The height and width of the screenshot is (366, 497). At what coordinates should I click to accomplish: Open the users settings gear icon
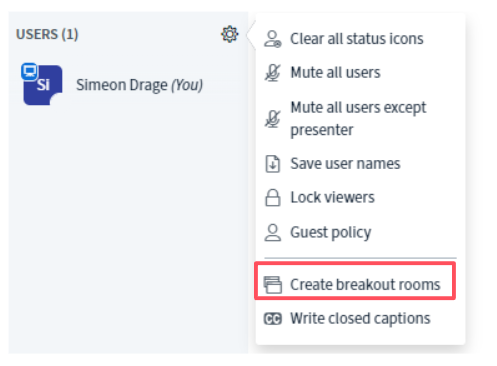pyautogui.click(x=230, y=34)
